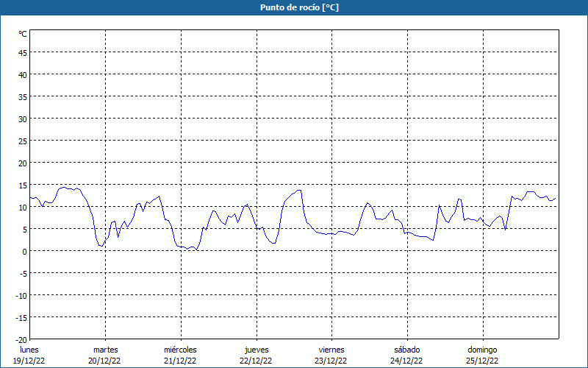
Task: Select the jueves 22/12/22 date label
Action: coord(256,355)
